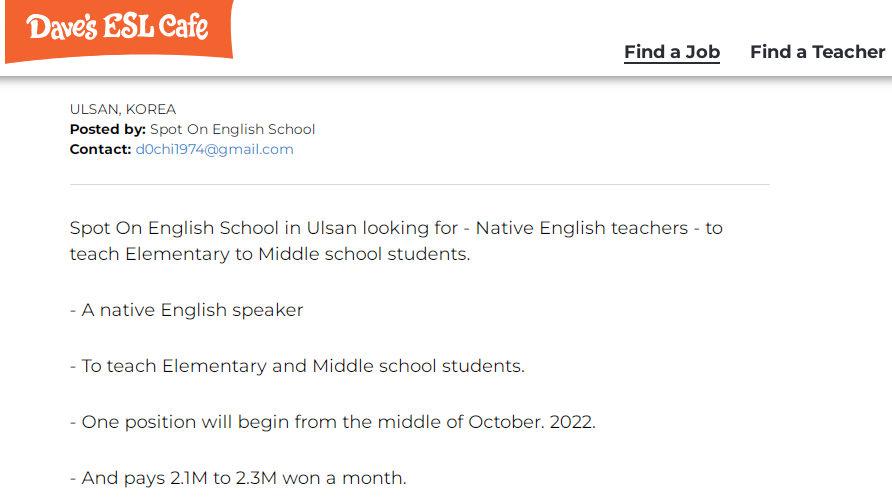Open the Find a Job menu
This screenshot has width=892, height=502.
[672, 52]
